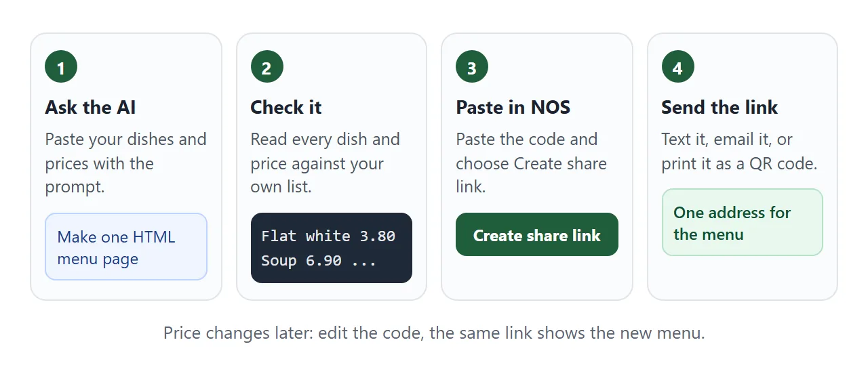Click the "Check it" heading
The image size is (868, 378).
(x=285, y=107)
